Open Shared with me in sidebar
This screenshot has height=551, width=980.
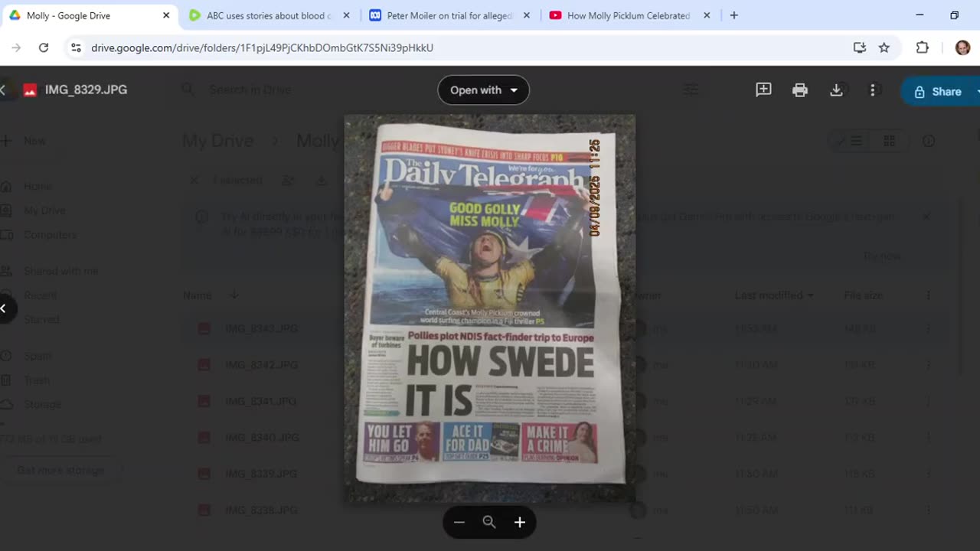tap(61, 271)
